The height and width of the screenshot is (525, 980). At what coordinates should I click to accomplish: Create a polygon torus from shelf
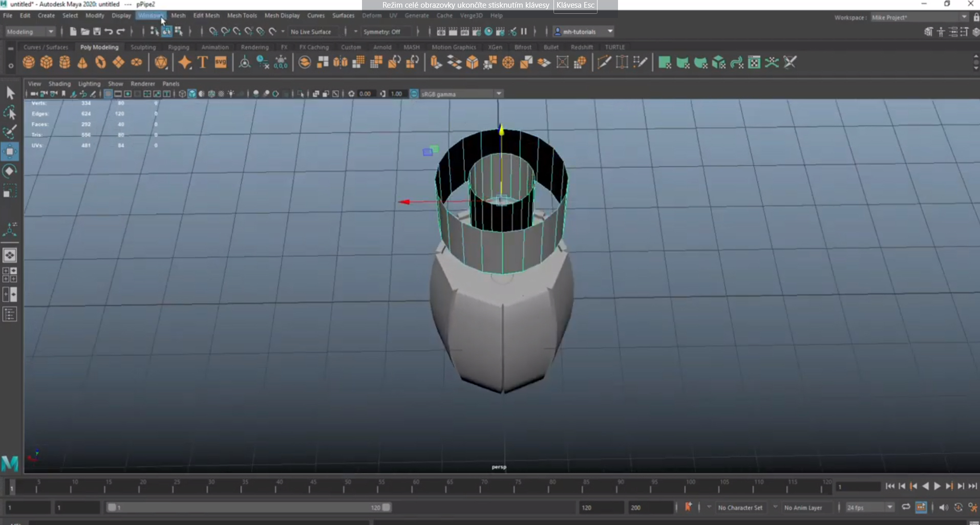click(100, 62)
